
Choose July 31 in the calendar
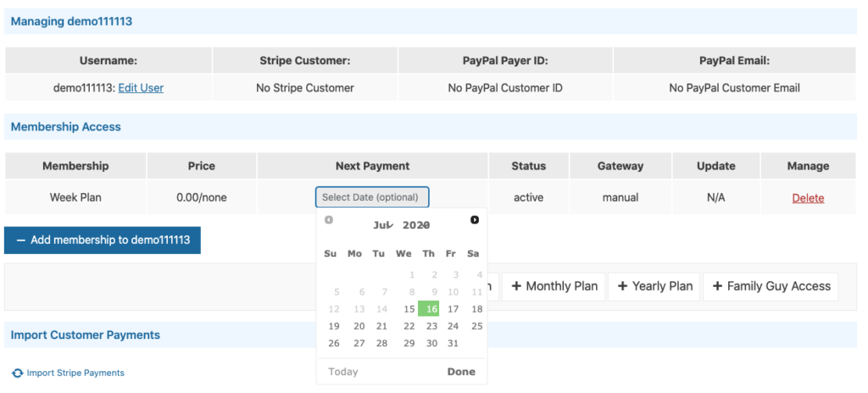453,343
